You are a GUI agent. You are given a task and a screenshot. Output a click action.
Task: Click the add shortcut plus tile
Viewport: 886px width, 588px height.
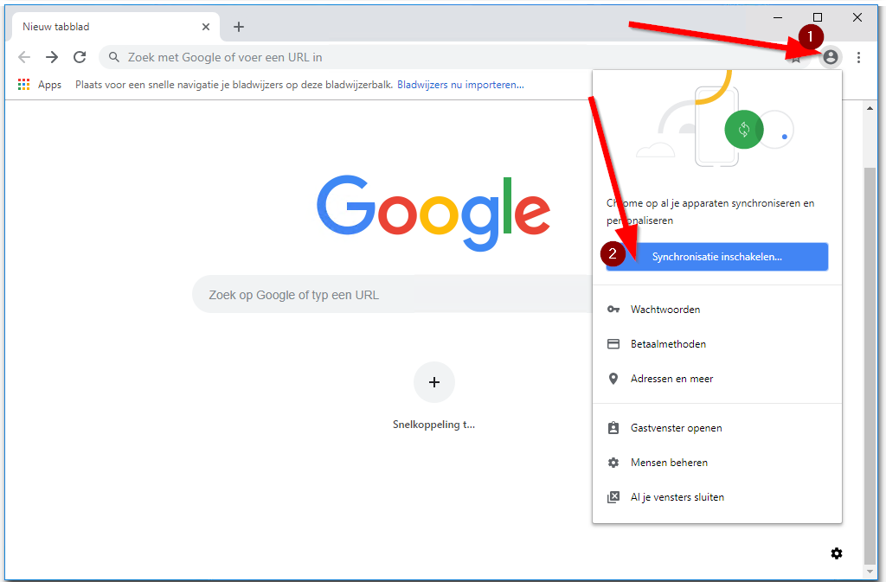[434, 382]
